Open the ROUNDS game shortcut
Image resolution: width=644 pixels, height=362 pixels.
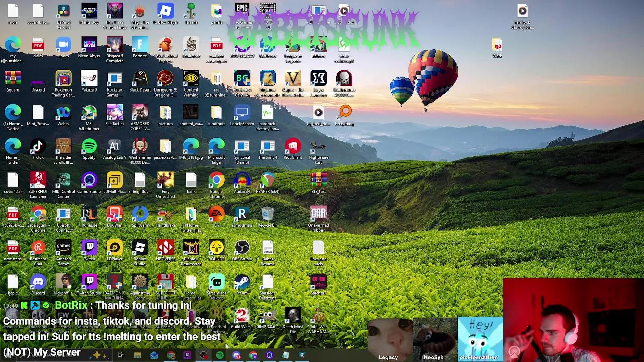(x=216, y=251)
